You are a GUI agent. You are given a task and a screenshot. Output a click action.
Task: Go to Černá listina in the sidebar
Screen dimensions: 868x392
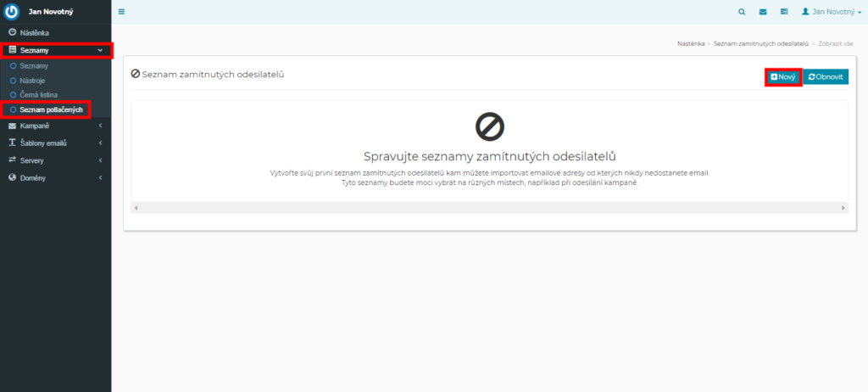38,94
